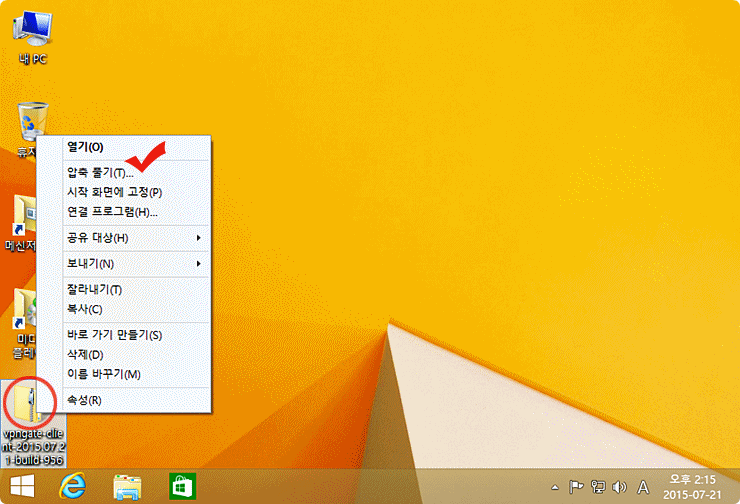The image size is (740, 504).
Task: Open Action Center flag icon
Action: [576, 487]
